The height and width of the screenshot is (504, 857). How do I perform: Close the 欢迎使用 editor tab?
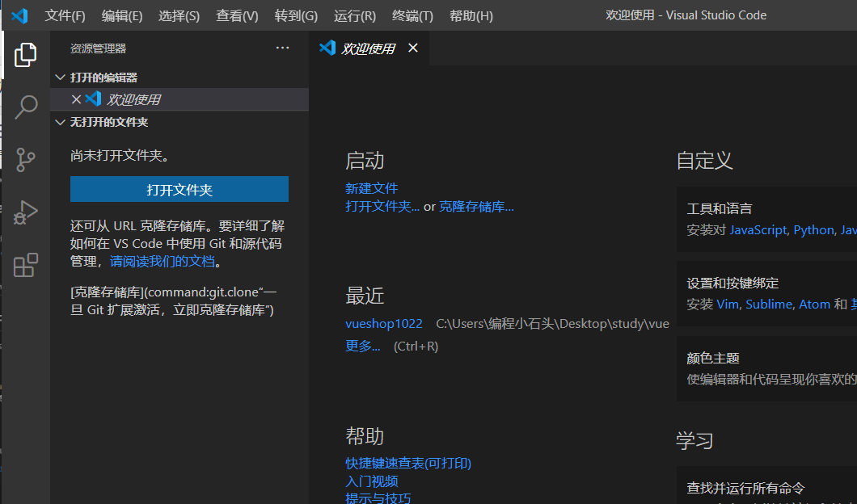coord(413,48)
